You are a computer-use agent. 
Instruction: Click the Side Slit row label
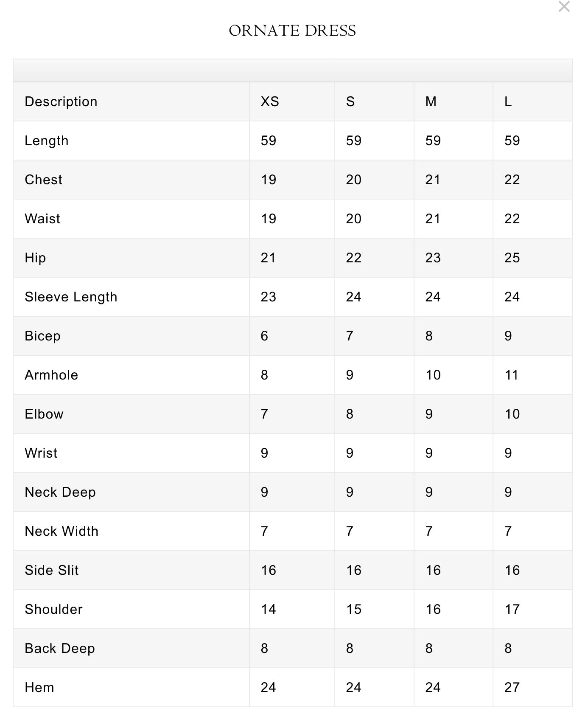coord(52,571)
